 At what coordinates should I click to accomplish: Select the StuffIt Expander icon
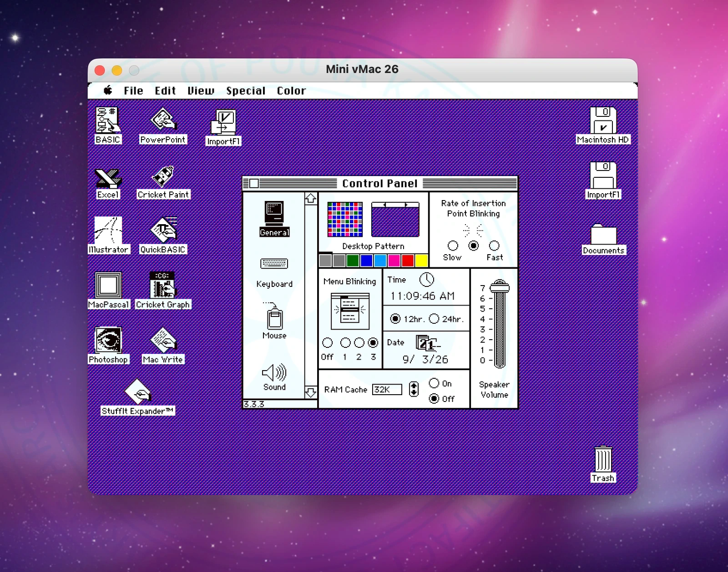[x=138, y=391]
